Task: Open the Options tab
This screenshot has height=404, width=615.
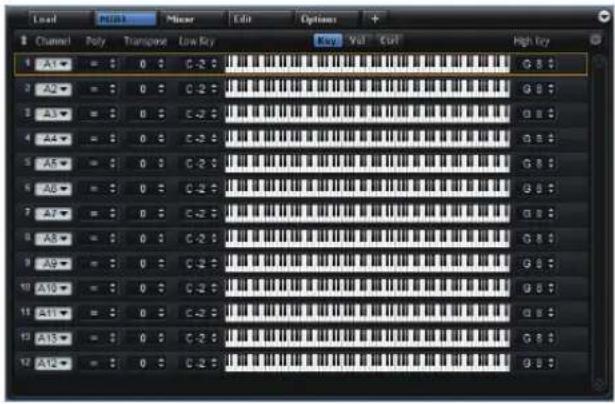Action: point(326,19)
